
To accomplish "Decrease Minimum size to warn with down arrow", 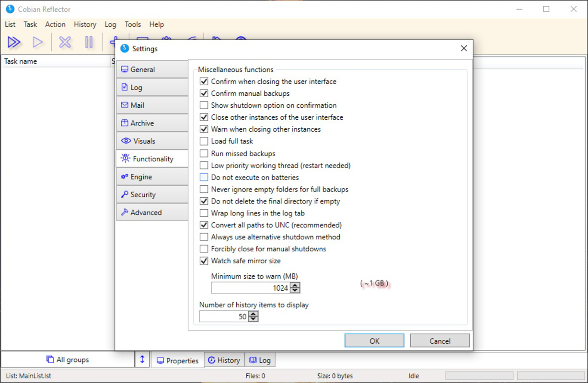I will click(295, 291).
